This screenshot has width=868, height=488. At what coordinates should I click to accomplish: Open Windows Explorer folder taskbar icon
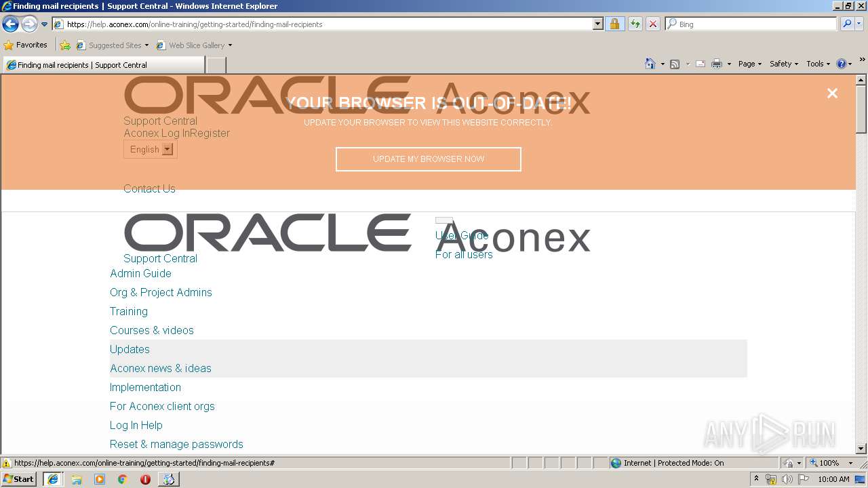click(77, 479)
